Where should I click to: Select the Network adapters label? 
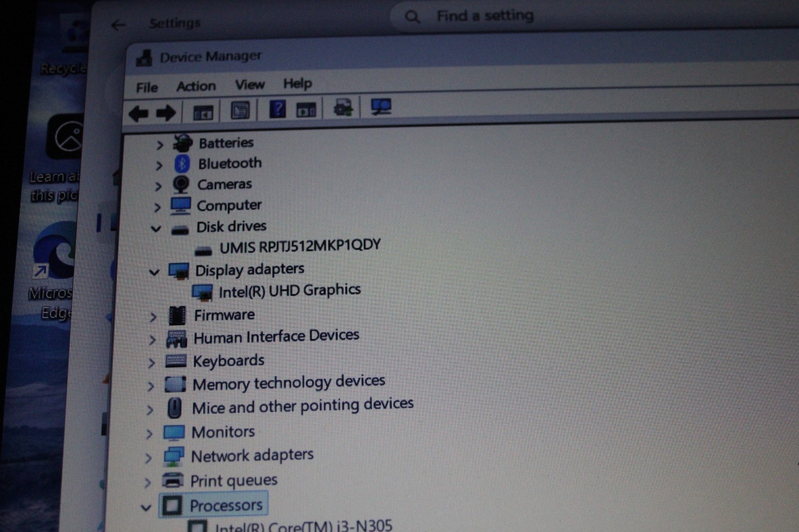[252, 456]
